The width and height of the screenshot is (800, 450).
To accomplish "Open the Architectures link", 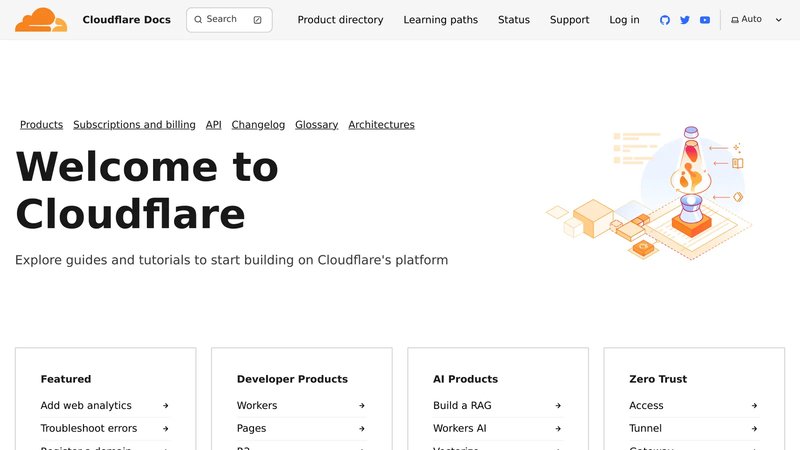I will 381,124.
